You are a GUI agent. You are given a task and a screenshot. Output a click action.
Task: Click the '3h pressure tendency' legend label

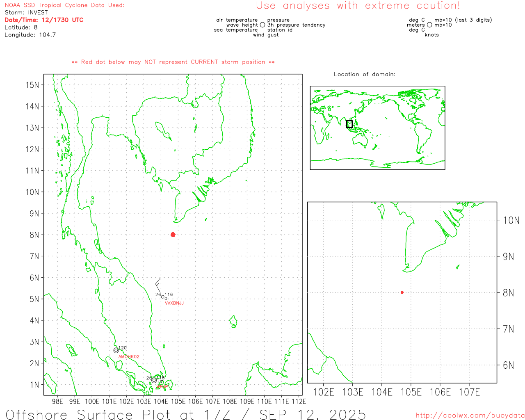click(296, 25)
